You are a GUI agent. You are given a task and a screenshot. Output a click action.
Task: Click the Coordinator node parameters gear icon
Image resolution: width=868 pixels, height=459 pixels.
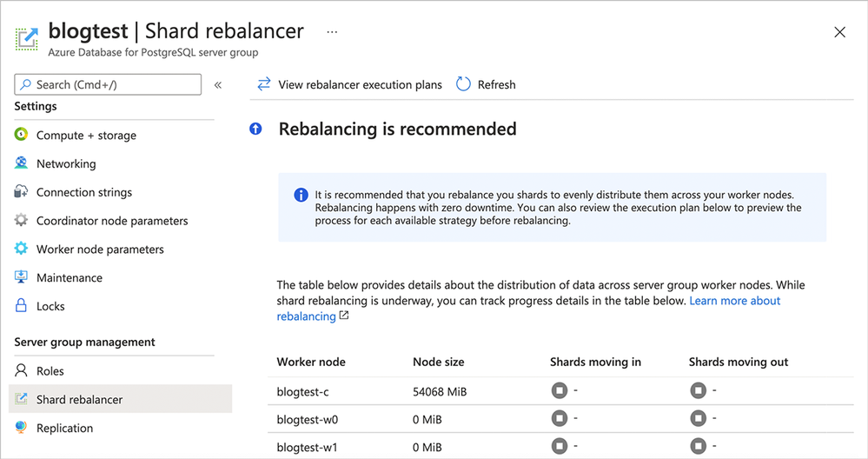pyautogui.click(x=22, y=221)
